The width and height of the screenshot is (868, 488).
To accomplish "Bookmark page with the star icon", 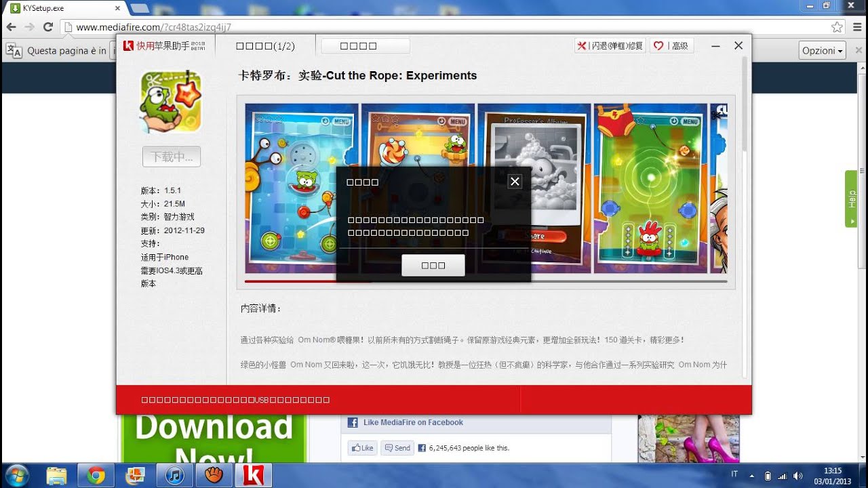I will coord(837,27).
